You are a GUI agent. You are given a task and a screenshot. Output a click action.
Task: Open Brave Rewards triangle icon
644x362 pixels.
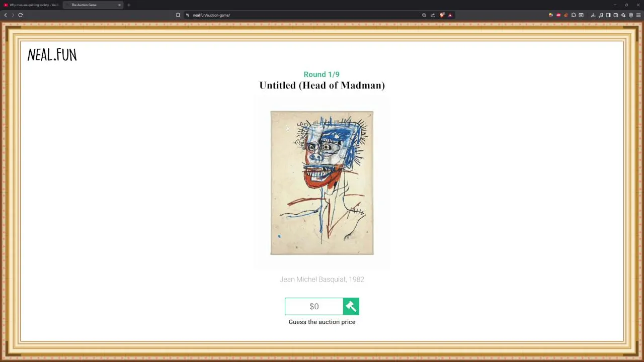450,15
